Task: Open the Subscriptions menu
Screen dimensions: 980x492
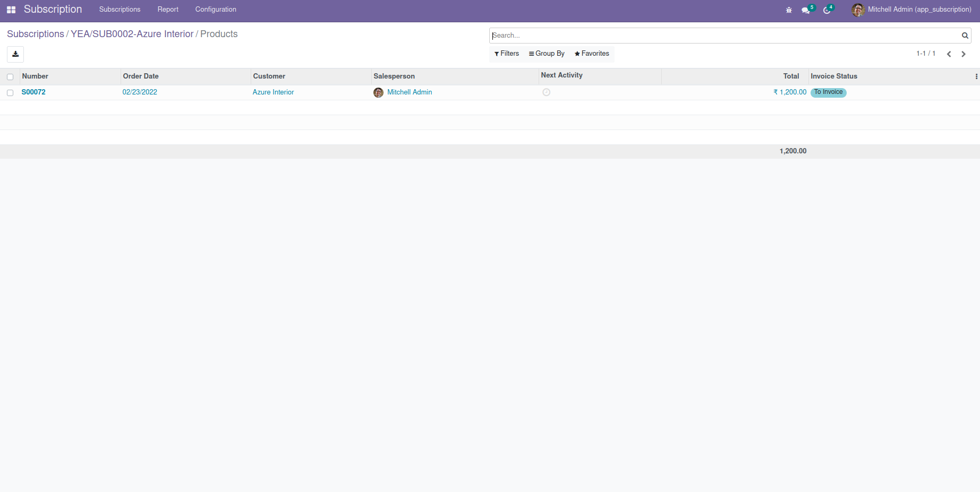Action: tap(120, 10)
